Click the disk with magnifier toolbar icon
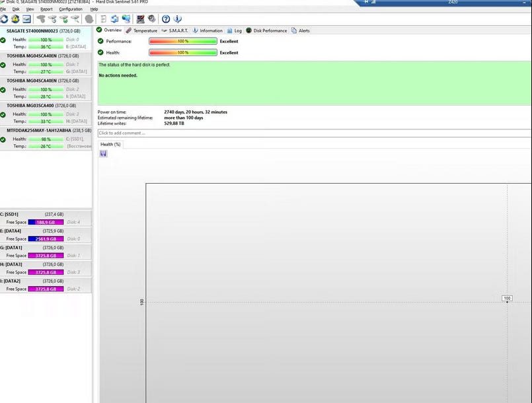This screenshot has width=532, height=403. (75, 19)
